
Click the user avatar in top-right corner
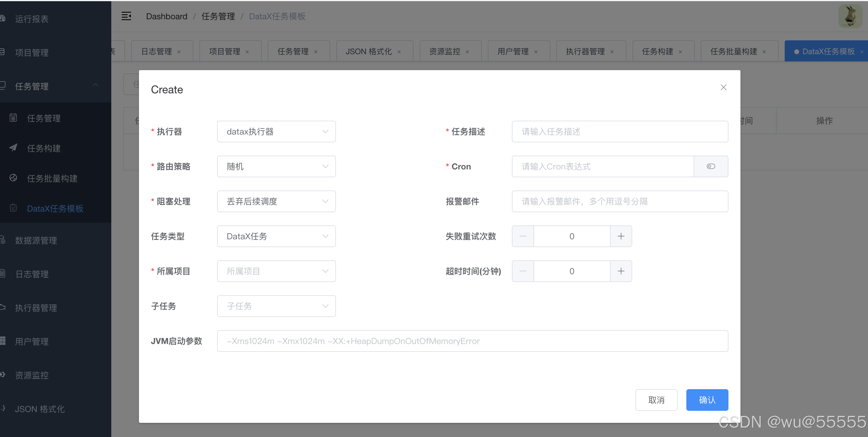[850, 16]
